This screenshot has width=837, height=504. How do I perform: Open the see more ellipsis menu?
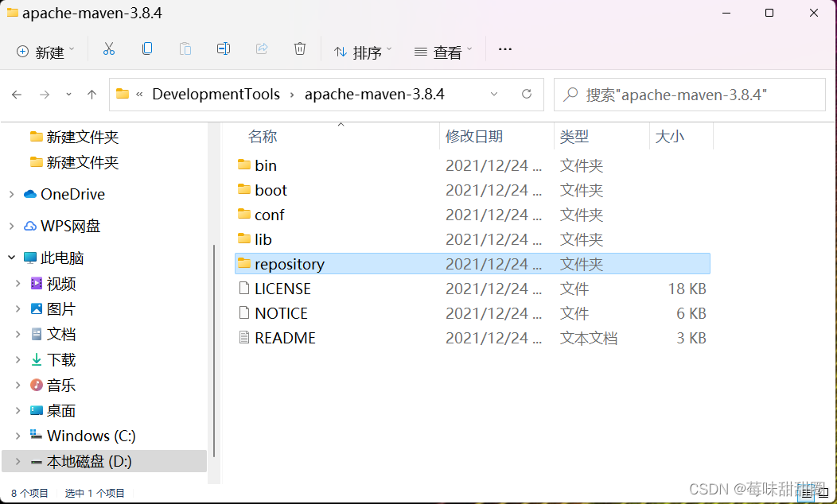pyautogui.click(x=504, y=48)
